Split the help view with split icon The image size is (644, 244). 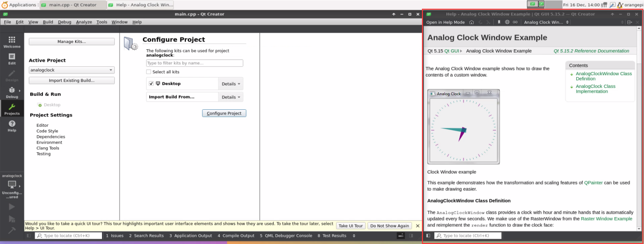pos(630,22)
